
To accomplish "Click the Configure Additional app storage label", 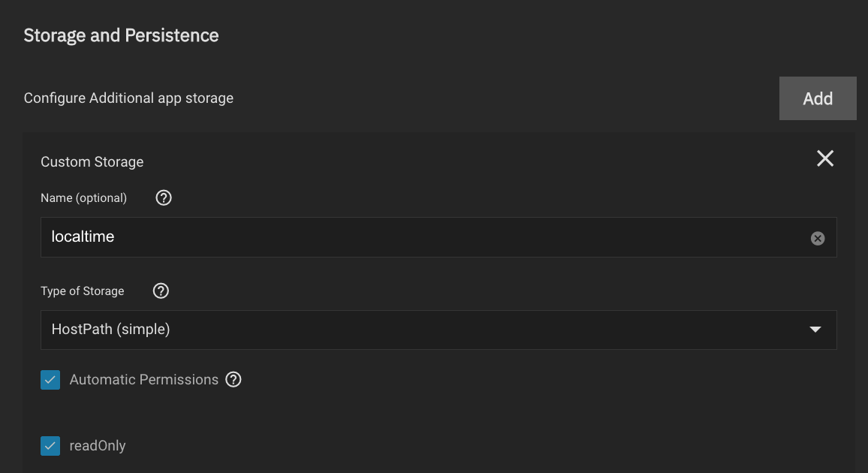I will pos(128,98).
